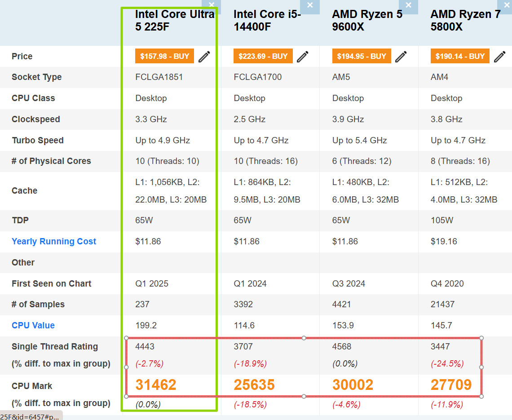Screen dimensions: 512x420
Task: Click clockspeed value 2.5 GHz
Action: point(249,119)
